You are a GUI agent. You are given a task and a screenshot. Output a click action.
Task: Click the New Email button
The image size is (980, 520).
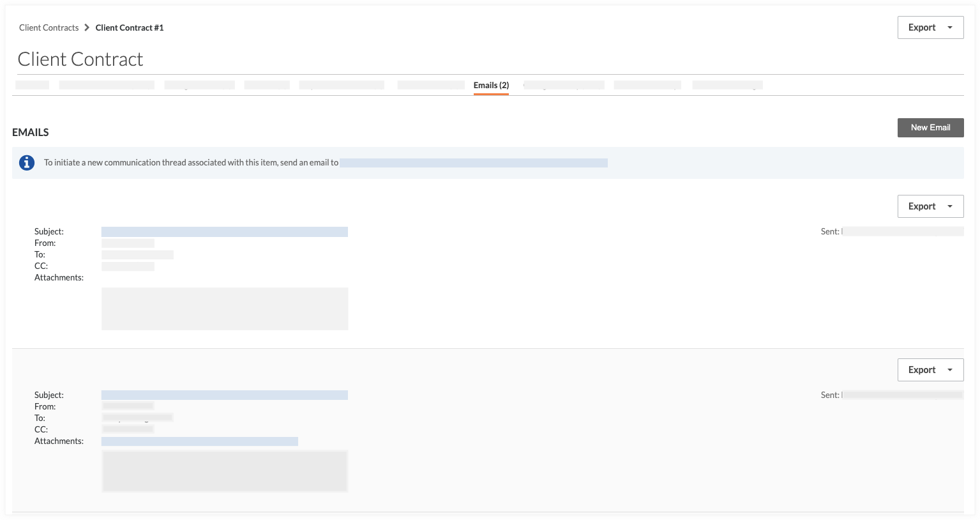(930, 128)
